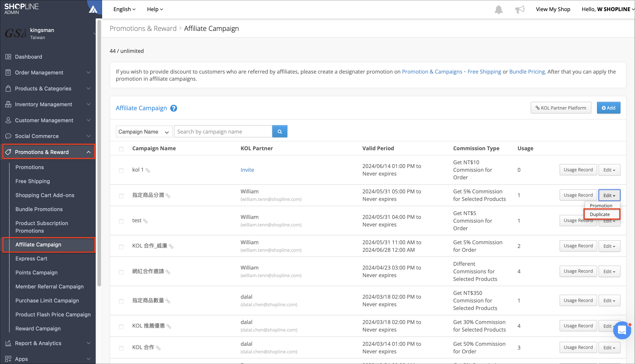The height and width of the screenshot is (364, 635).
Task: Click the Dashboard sidebar icon
Action: 8,57
